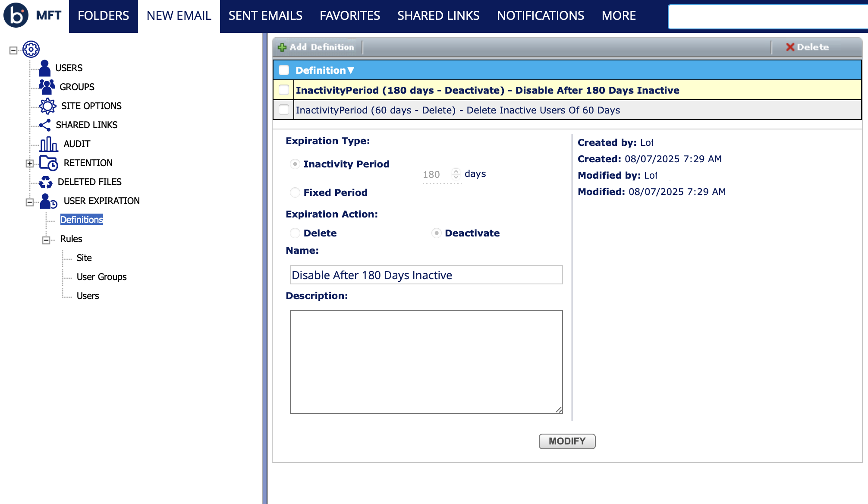
Task: Click the Add Definition button
Action: click(317, 47)
